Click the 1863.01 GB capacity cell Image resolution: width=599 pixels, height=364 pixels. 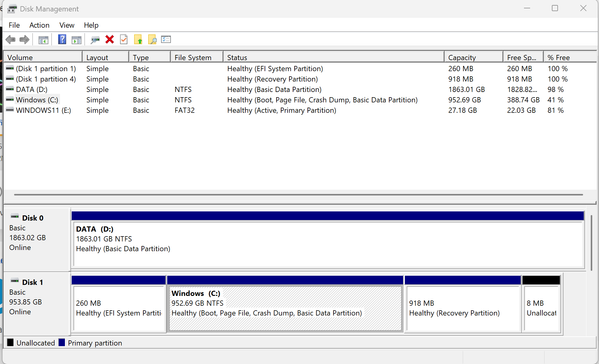tap(466, 89)
